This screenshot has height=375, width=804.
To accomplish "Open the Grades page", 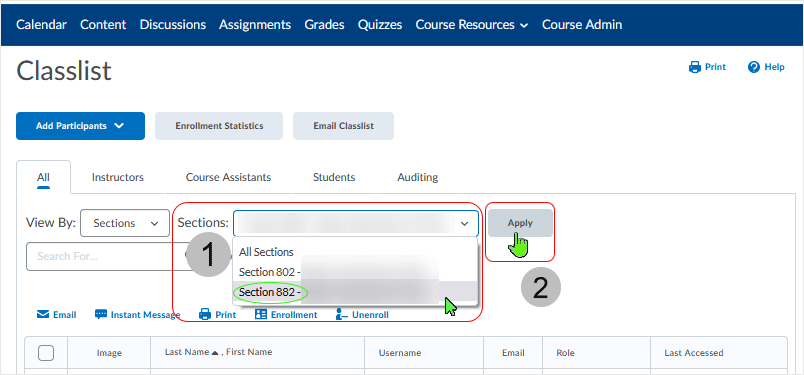I will (324, 25).
